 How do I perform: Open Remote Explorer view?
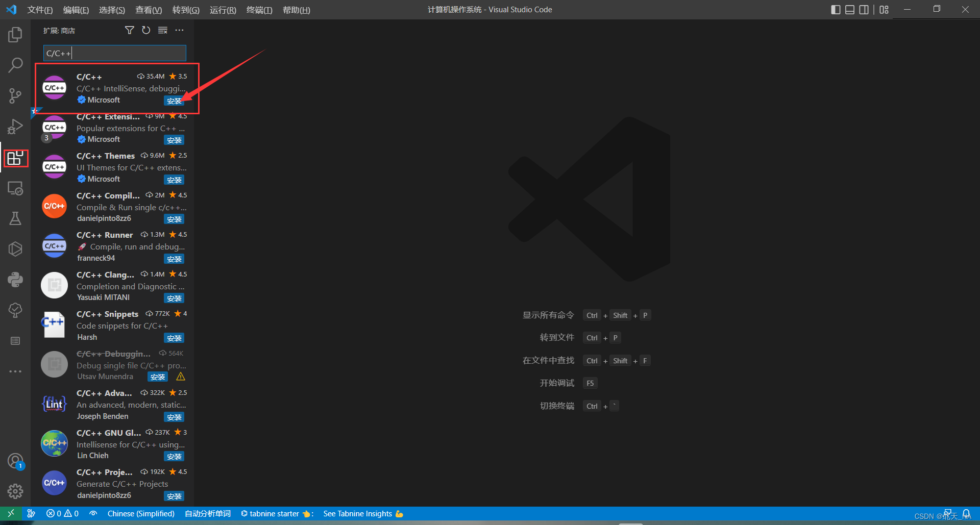pos(15,188)
